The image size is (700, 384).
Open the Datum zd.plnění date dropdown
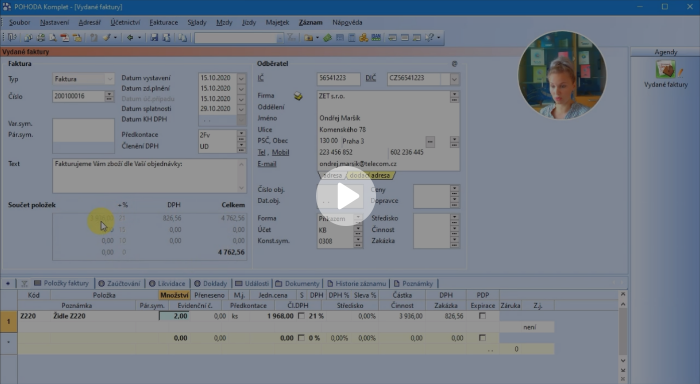point(241,89)
